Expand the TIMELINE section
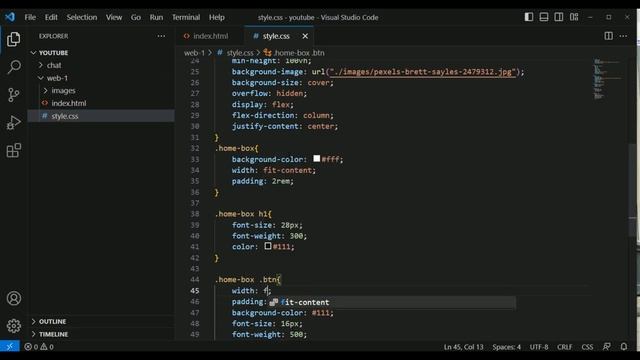Screen dimensions: 640x360 pyautogui.click(x=102, y=334)
